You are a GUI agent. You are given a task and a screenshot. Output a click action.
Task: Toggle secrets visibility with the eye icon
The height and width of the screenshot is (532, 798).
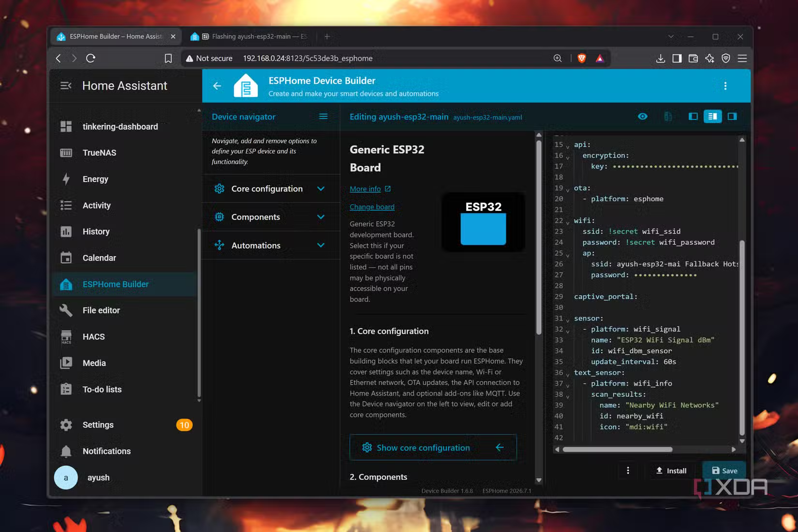(643, 117)
